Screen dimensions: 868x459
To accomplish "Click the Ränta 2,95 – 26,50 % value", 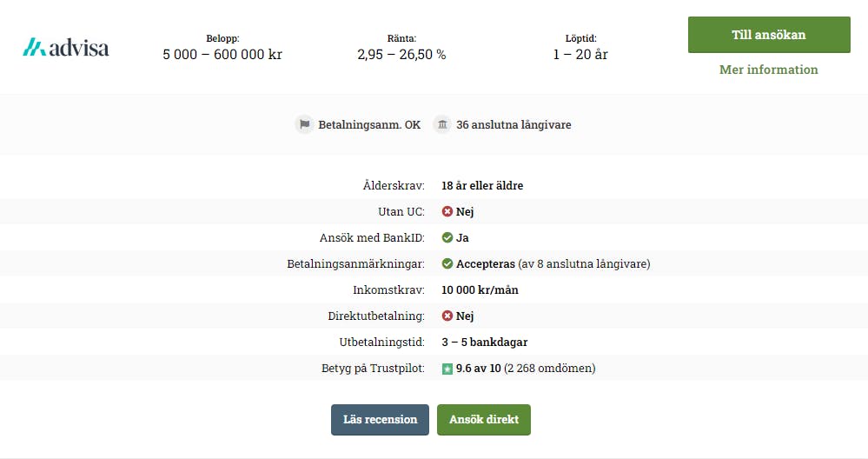I will click(x=401, y=54).
